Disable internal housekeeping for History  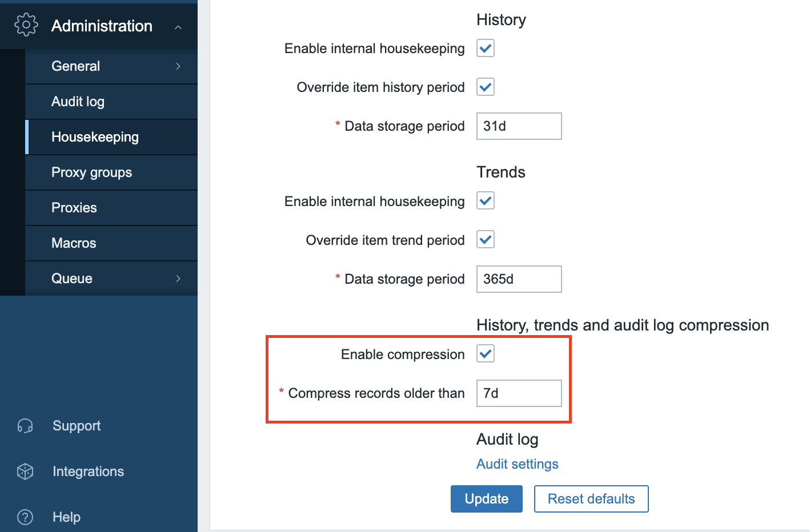[484, 48]
